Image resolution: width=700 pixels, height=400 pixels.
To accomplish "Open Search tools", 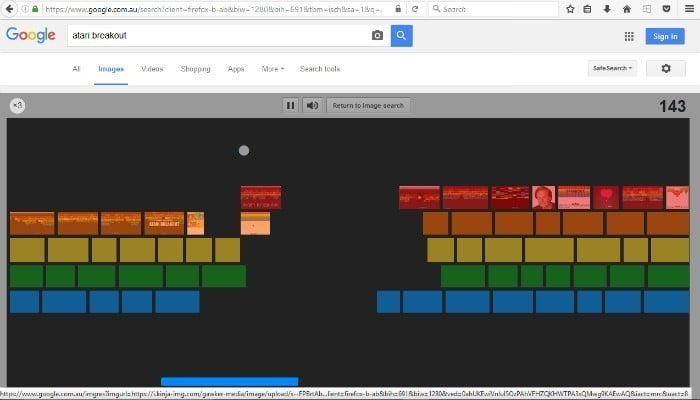I will [320, 69].
